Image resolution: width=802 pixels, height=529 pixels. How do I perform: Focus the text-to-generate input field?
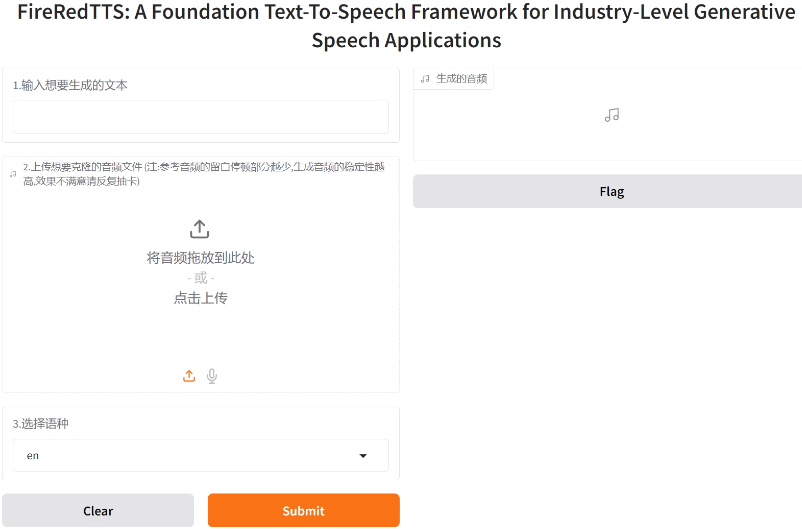click(200, 117)
